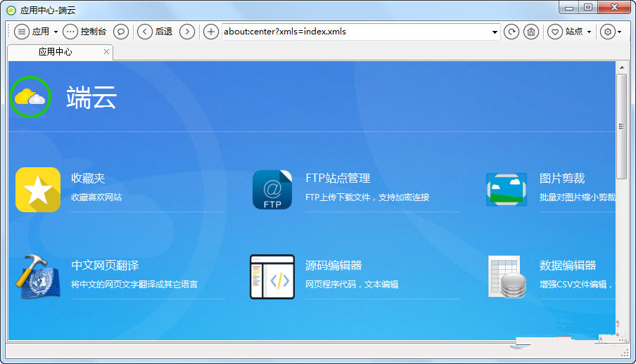Open the settings gear dropdown
Image resolution: width=636 pixels, height=364 pixels.
click(610, 32)
